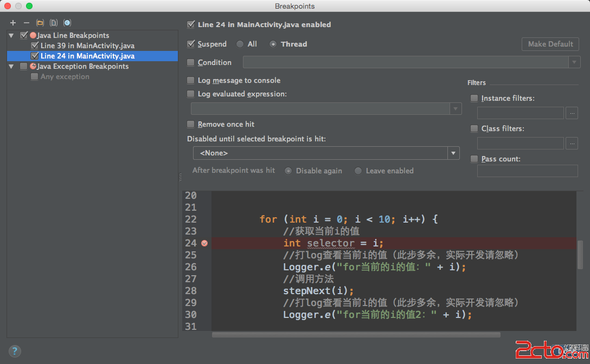Select Line 39 in MainActivity.java
Viewport: 590px width, 364px height.
pos(87,45)
